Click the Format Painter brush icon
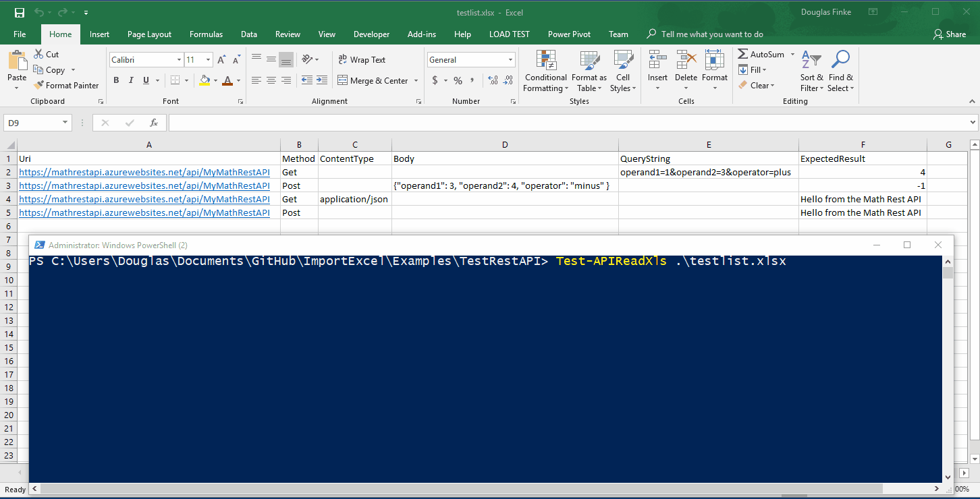This screenshot has width=980, height=499. click(38, 86)
